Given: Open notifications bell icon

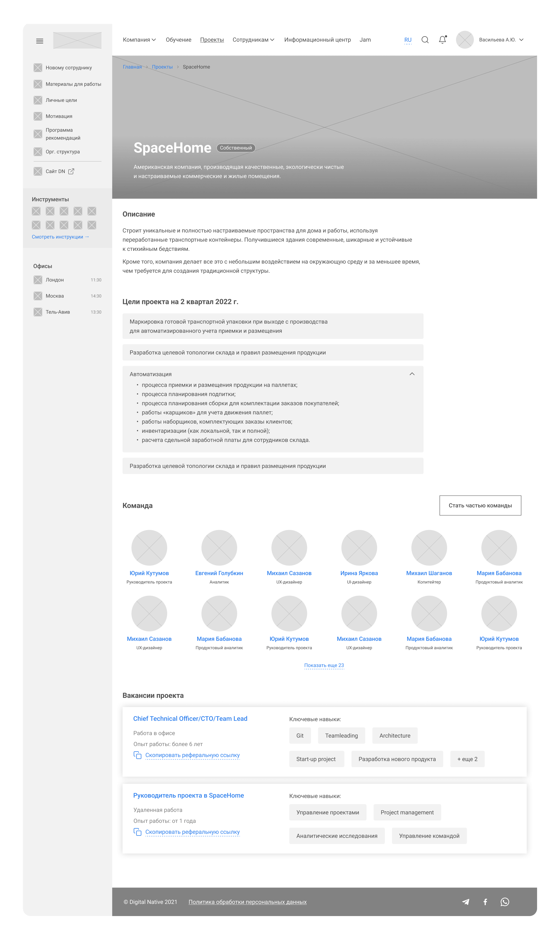Looking at the screenshot, I should [x=442, y=40].
